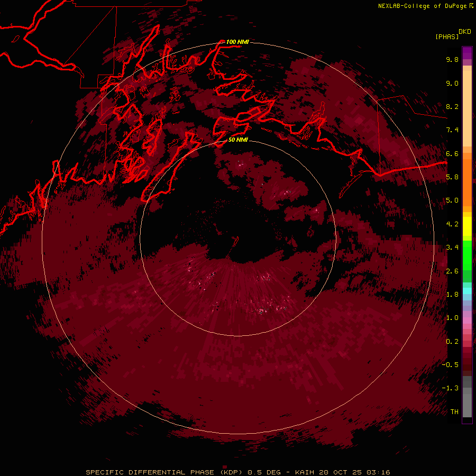The image size is (476, 476).
Task: Select the 5.8 legend value
Action: pyautogui.click(x=452, y=177)
